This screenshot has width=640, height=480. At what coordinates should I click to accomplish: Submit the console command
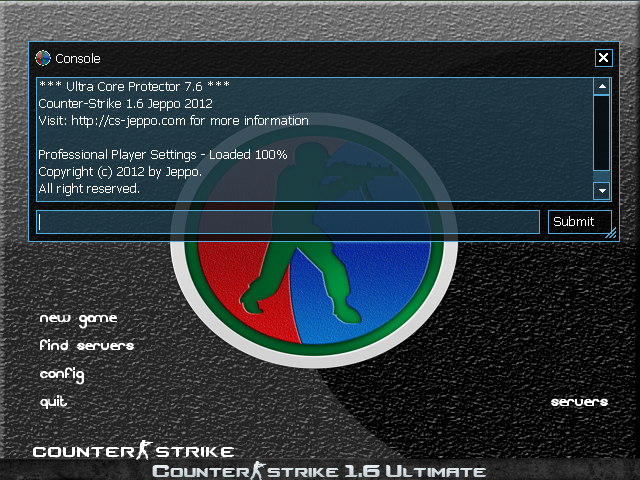pyautogui.click(x=580, y=222)
